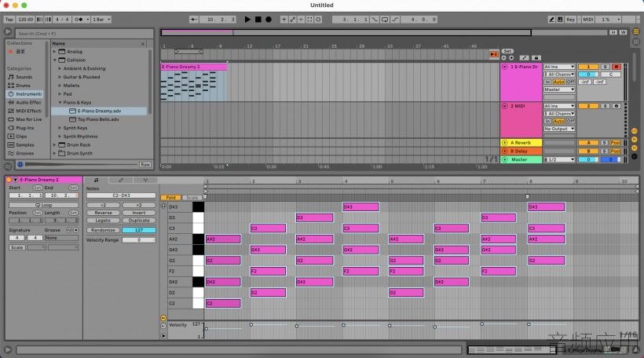Image resolution: width=644 pixels, height=358 pixels.
Task: Toggle the Fold button in the note editor
Action: 171,198
